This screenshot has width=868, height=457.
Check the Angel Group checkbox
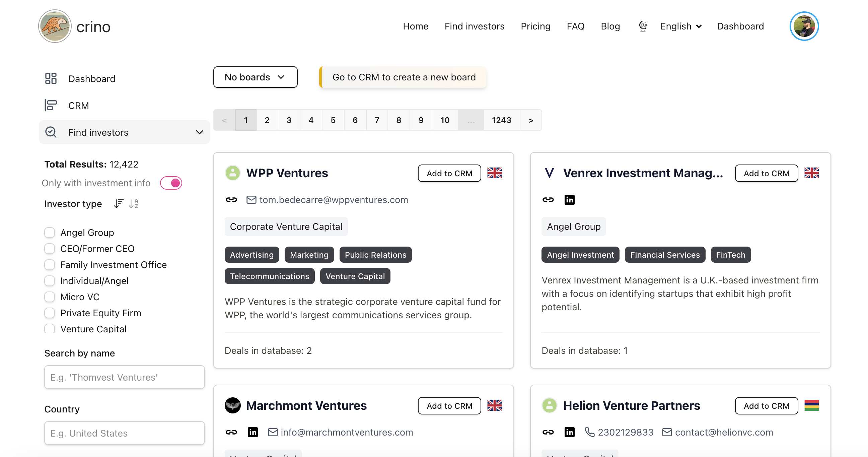pyautogui.click(x=50, y=233)
